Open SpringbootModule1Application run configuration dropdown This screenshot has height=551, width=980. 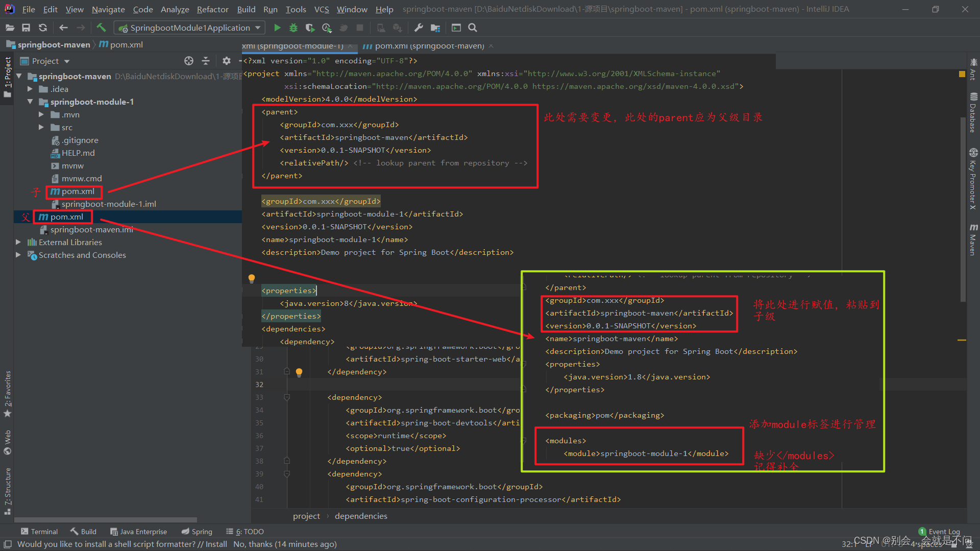click(189, 28)
